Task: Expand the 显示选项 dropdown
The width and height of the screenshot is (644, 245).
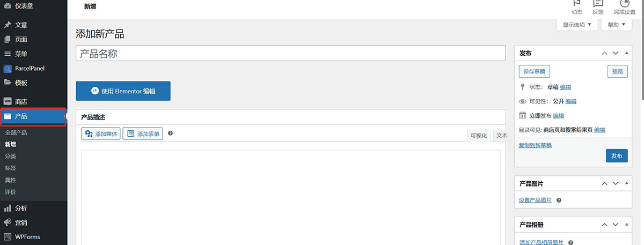Action: point(577,25)
